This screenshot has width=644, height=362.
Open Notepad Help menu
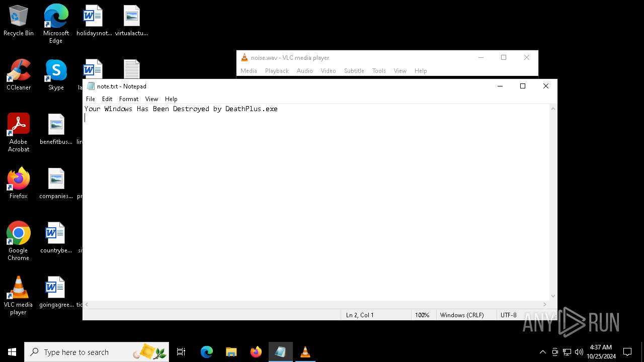171,99
